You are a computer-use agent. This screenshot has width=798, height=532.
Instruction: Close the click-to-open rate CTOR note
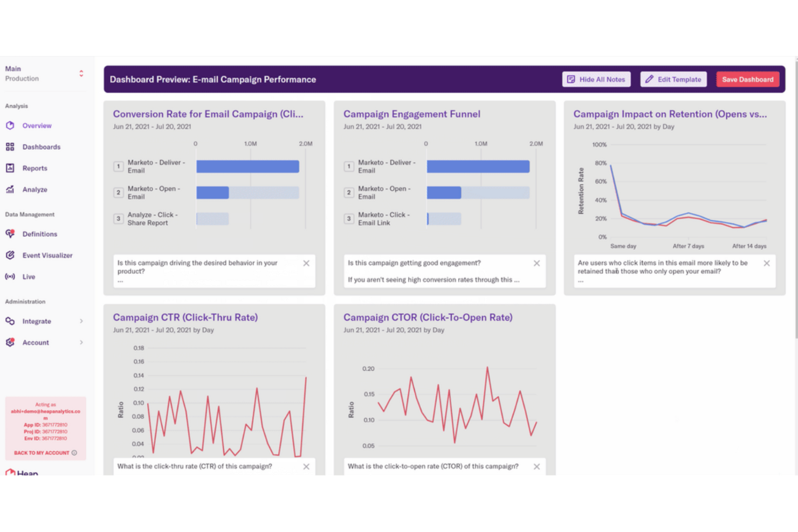coord(536,467)
